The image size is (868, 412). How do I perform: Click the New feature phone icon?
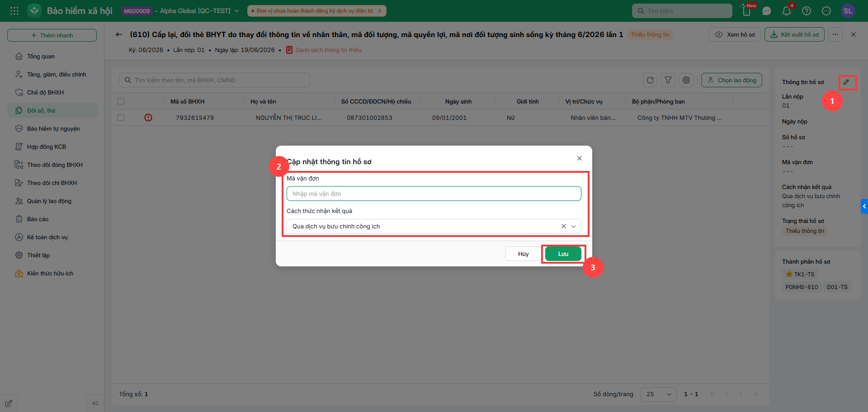tap(747, 11)
